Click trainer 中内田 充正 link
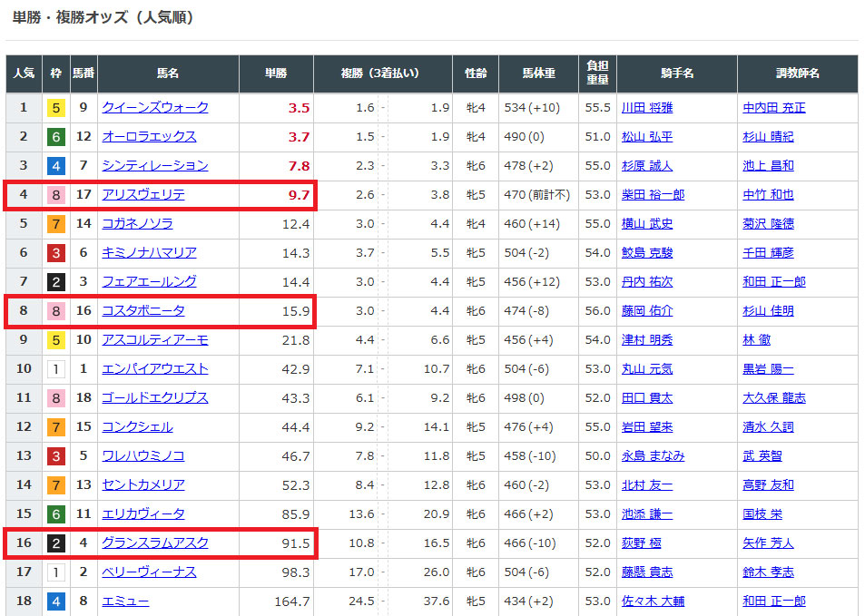865x616 pixels. point(773,107)
